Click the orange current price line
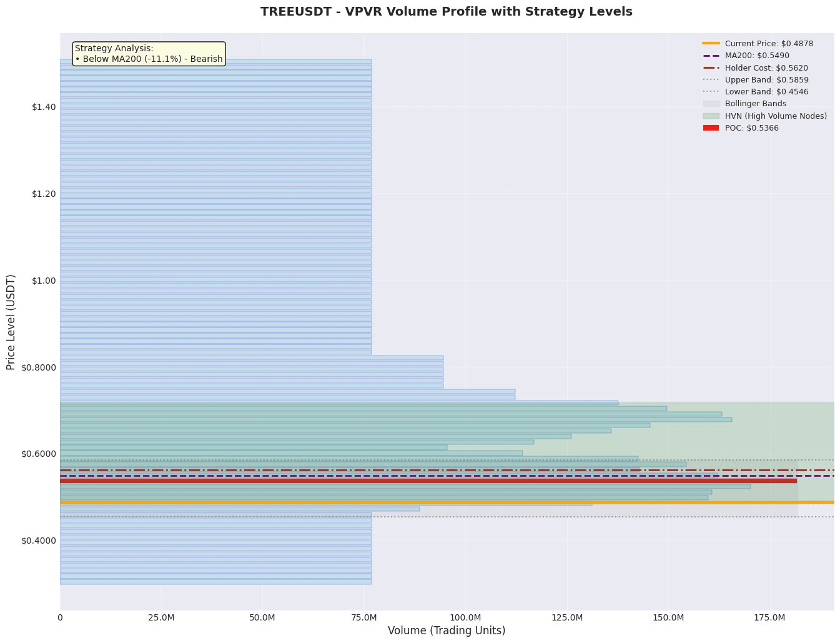The width and height of the screenshot is (840, 643). 447,502
